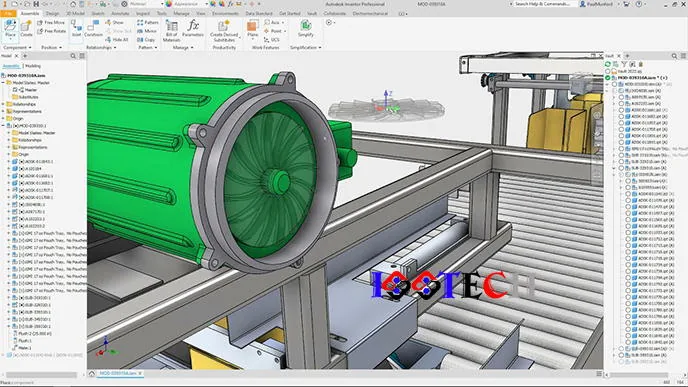Select the Joint relationship tool
Viewport: 688px width, 387px height.
76,29
